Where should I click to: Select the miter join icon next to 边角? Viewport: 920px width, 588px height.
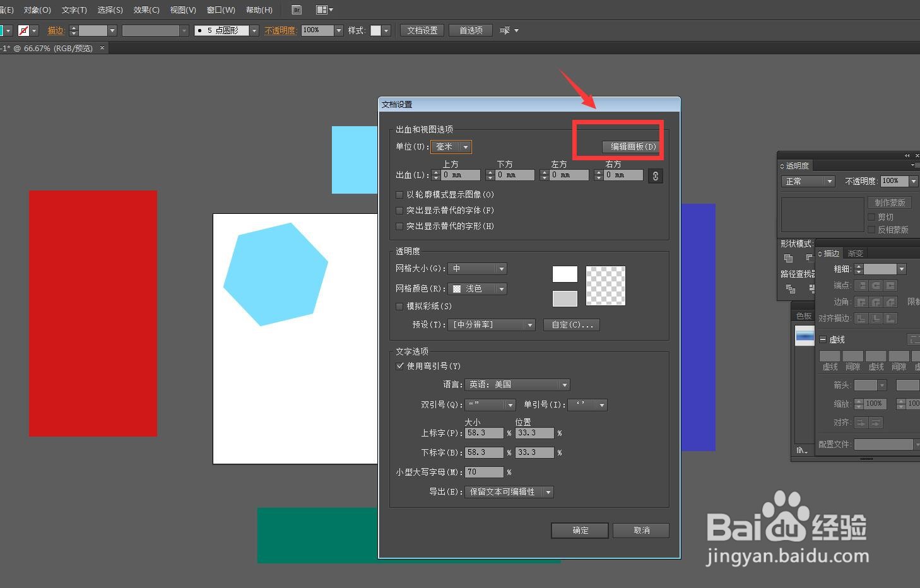[861, 302]
